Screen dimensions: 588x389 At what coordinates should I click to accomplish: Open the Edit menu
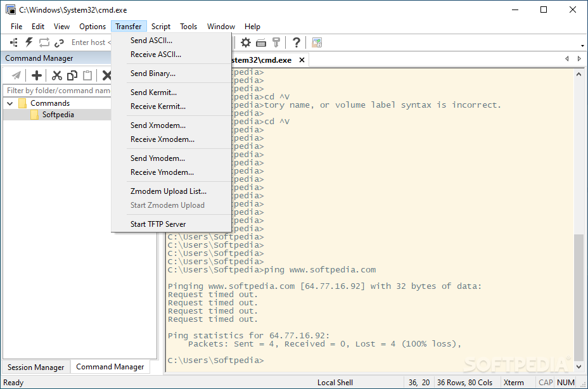[x=38, y=27]
